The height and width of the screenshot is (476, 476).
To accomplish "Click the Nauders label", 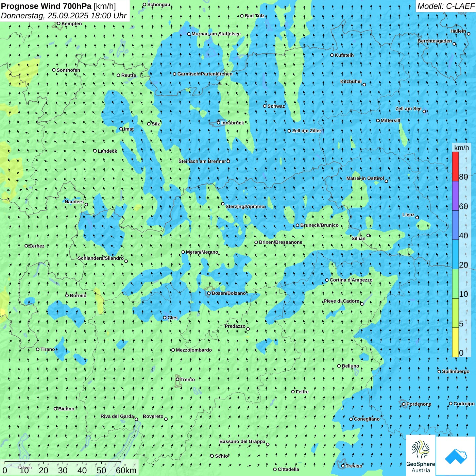I will pyautogui.click(x=74, y=202).
